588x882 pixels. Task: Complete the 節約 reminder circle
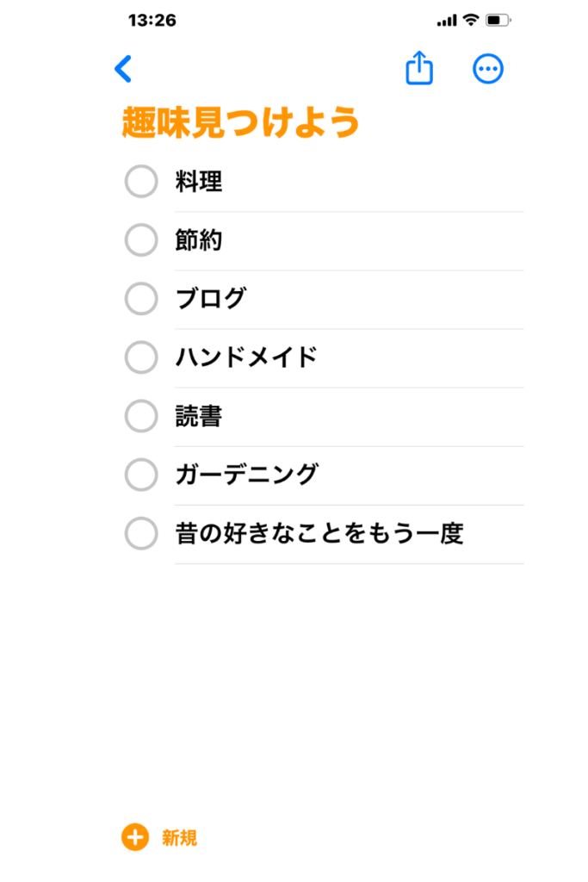tap(141, 240)
